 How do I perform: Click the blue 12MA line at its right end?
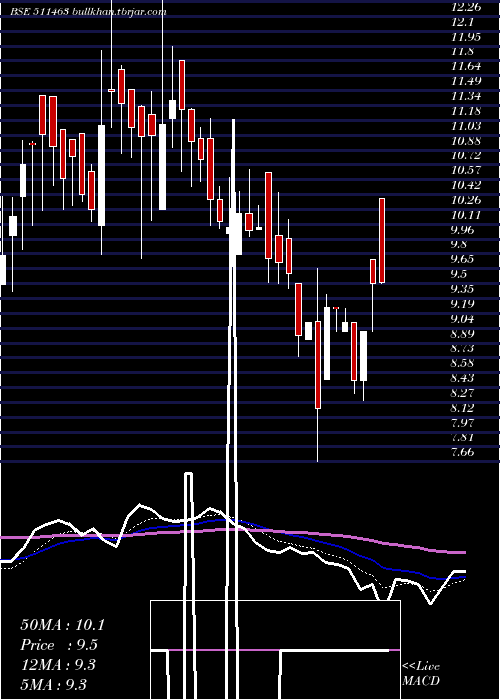(462, 577)
